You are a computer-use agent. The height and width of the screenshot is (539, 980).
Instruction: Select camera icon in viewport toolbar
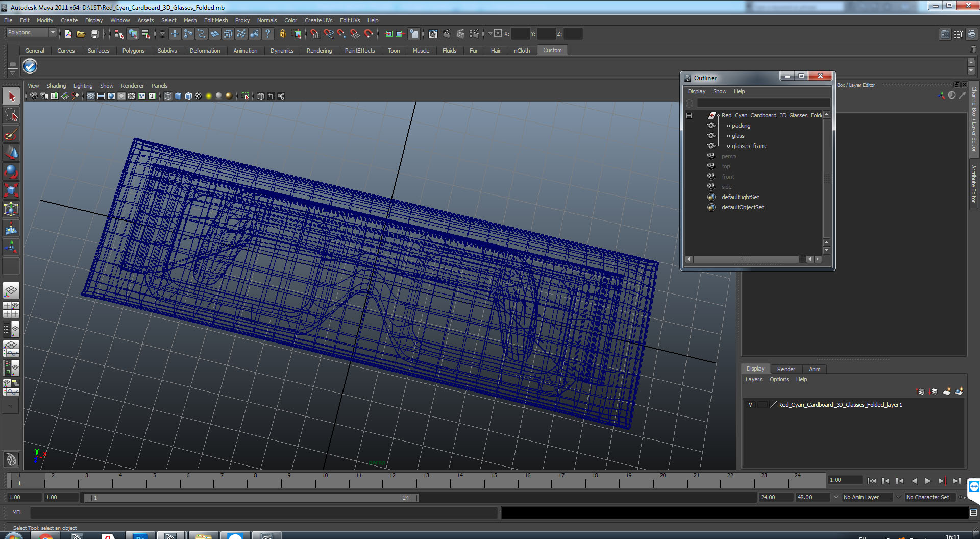(34, 96)
